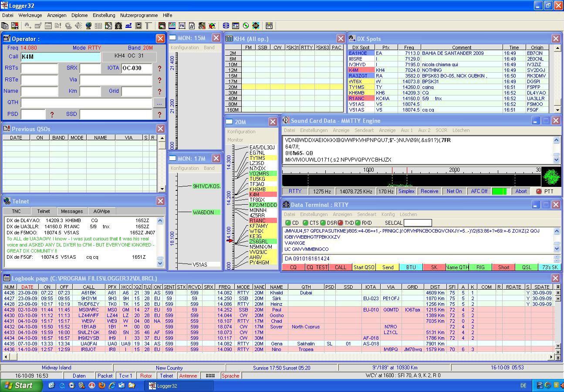Toggle the Simplex mode button
Image resolution: width=564 pixels, height=392 pixels.
click(x=406, y=191)
